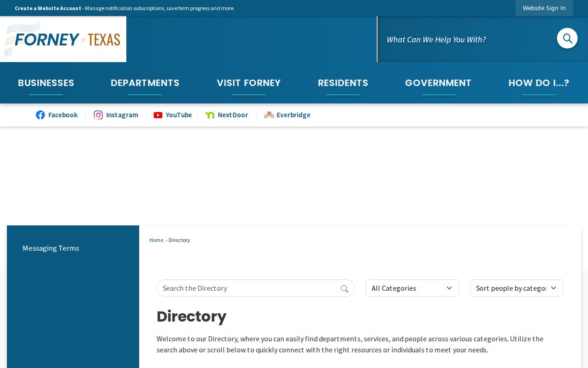588x368 pixels.
Task: Click the NextDoor icon
Action: click(210, 115)
